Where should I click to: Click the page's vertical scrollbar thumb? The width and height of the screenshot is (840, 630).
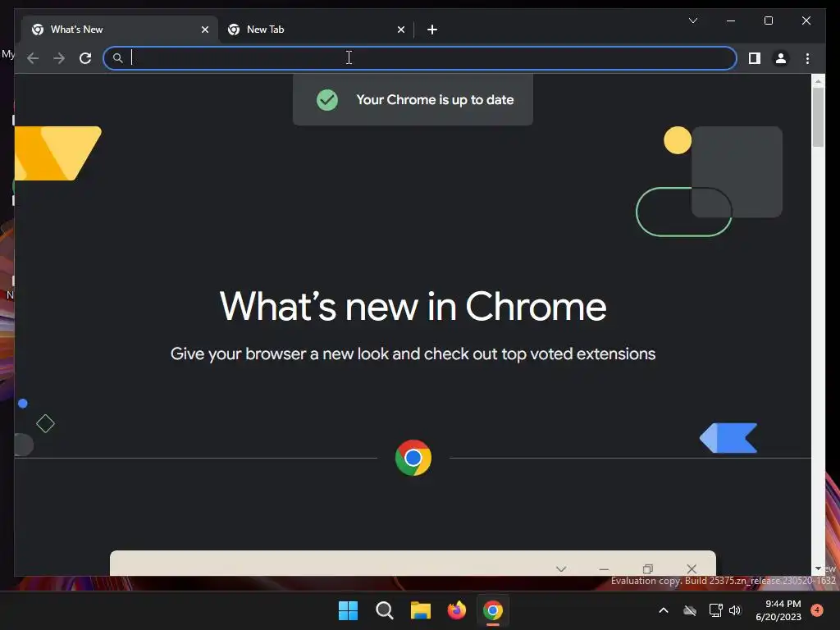pos(818,116)
